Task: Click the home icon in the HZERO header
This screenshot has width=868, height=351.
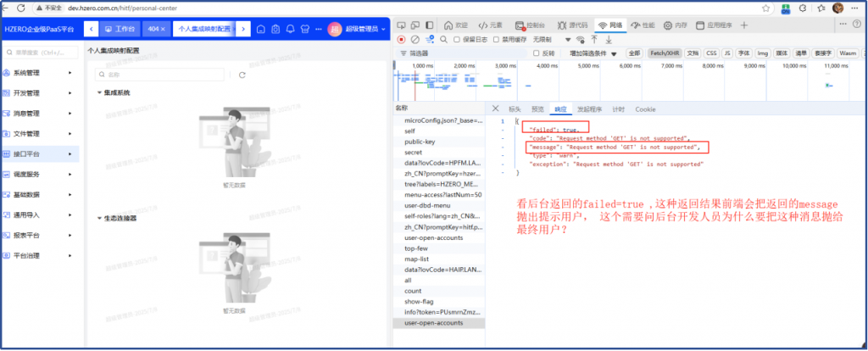Action: [261, 30]
